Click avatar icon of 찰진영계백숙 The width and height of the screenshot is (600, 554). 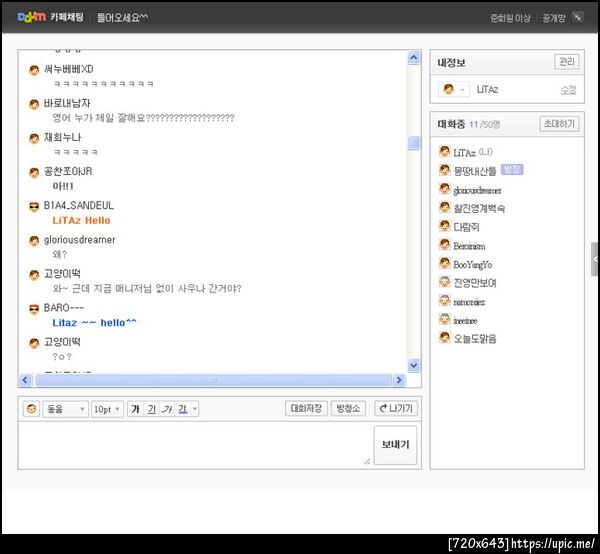[x=444, y=207]
